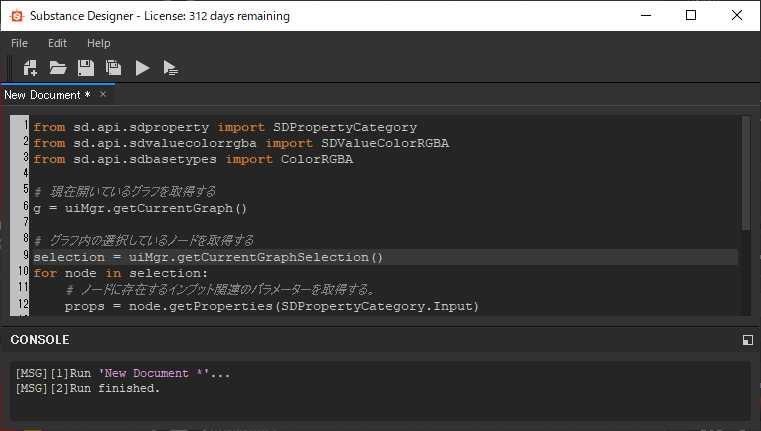Click 'SDPropertyCategory' on line 1
Viewport: 761px width, 431px height.
345,127
